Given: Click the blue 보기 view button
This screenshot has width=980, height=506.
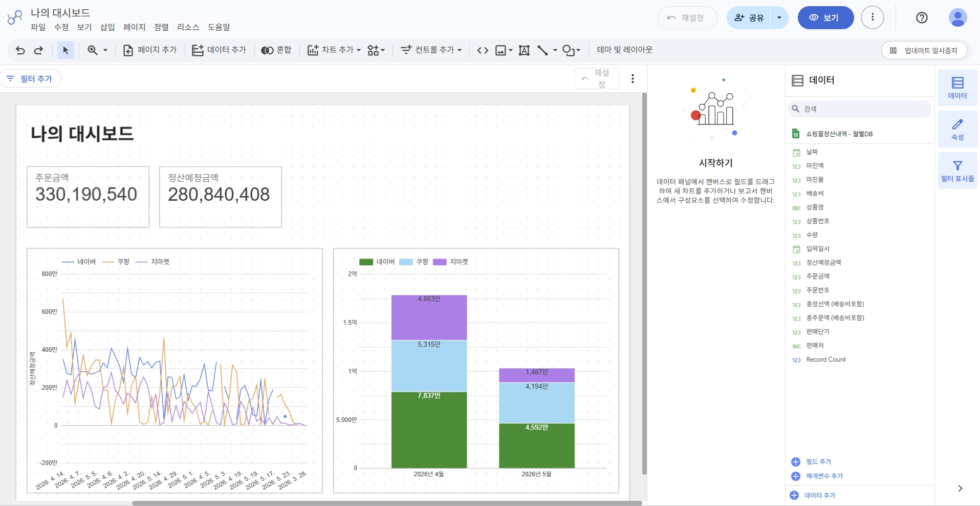Looking at the screenshot, I should [x=825, y=18].
